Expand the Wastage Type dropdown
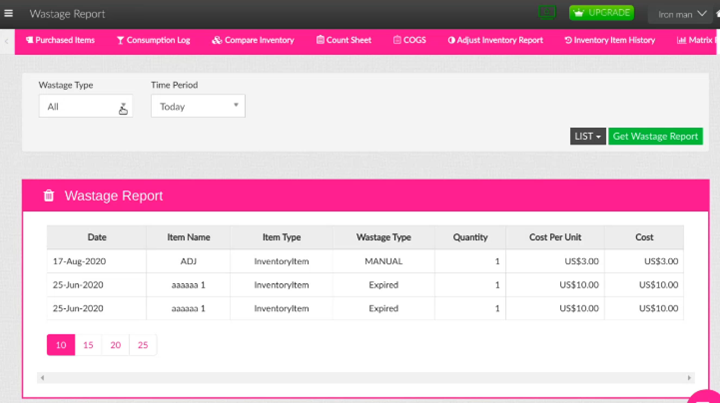This screenshot has width=720, height=403. pos(86,106)
